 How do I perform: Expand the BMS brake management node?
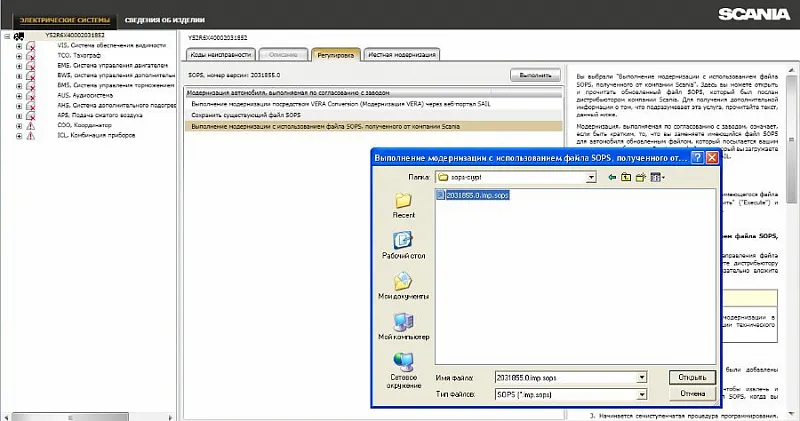19,86
